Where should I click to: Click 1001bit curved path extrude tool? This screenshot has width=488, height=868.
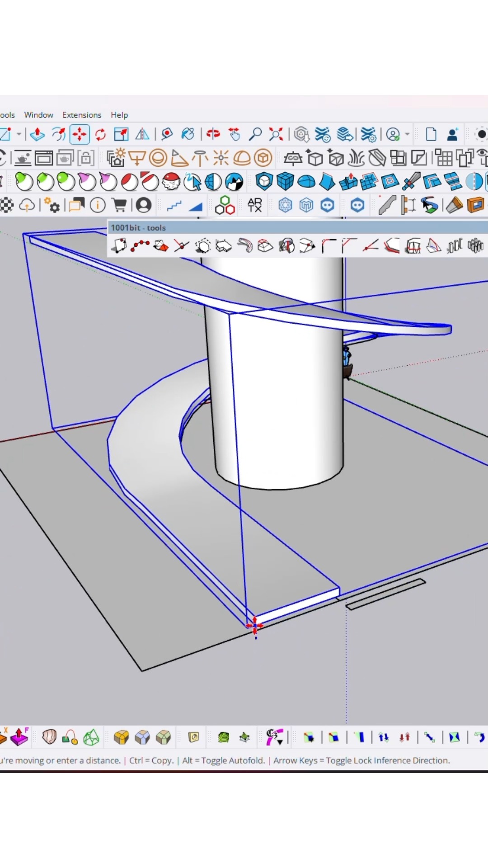click(x=244, y=246)
